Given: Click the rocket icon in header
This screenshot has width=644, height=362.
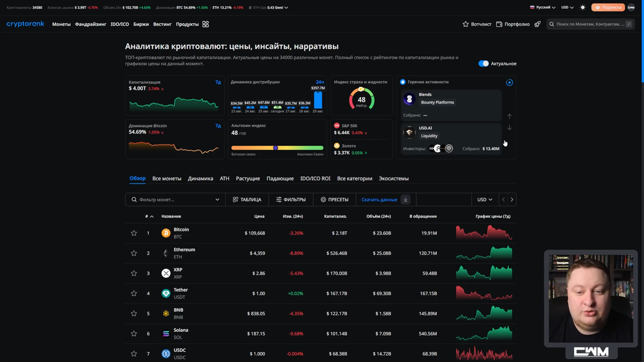Looking at the screenshot, I should [x=537, y=24].
